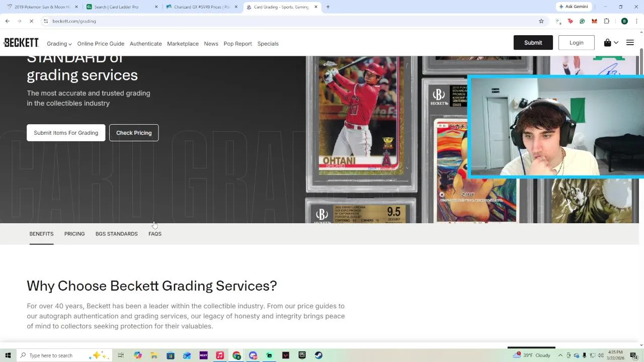
Task: Open Chrome's three-dot menu
Action: (x=636, y=21)
